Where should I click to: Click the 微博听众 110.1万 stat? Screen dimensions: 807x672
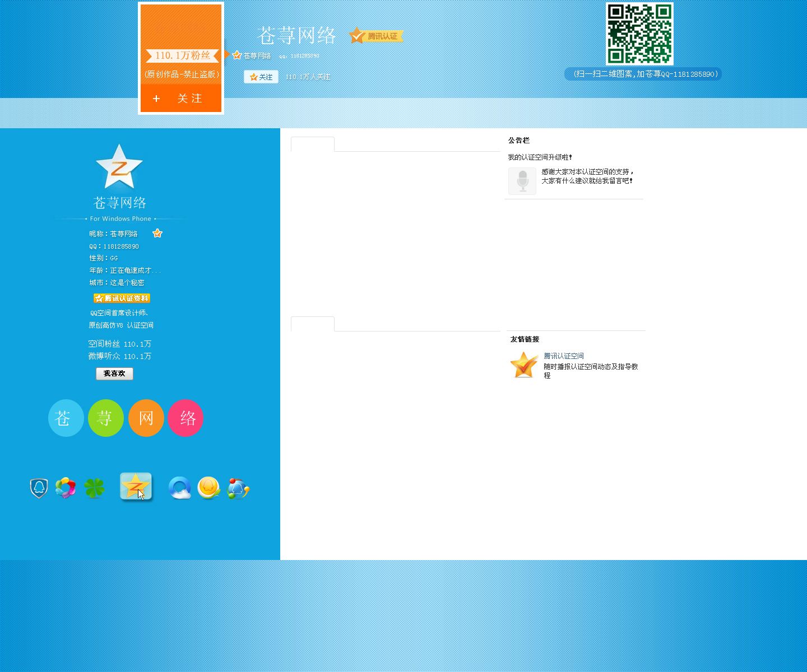[120, 356]
